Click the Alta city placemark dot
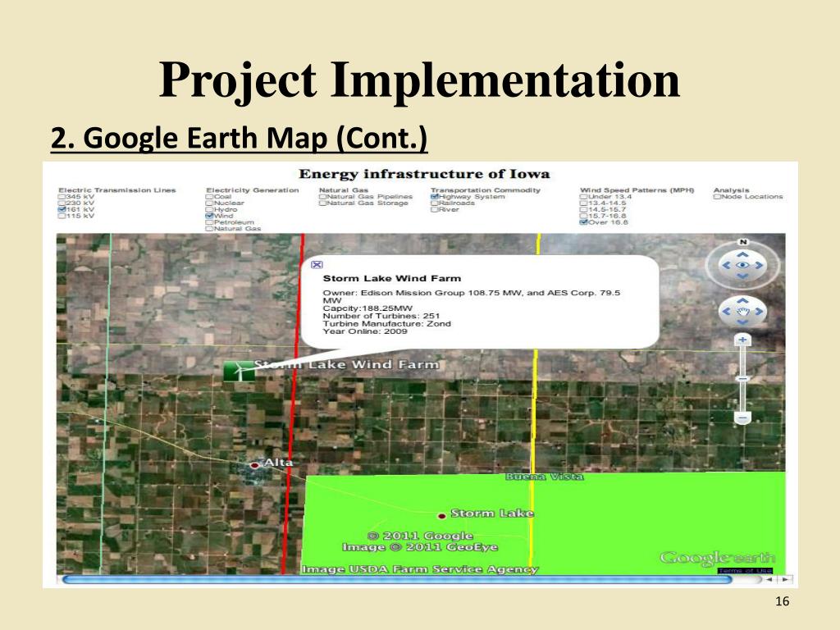The image size is (840, 630). [x=256, y=465]
